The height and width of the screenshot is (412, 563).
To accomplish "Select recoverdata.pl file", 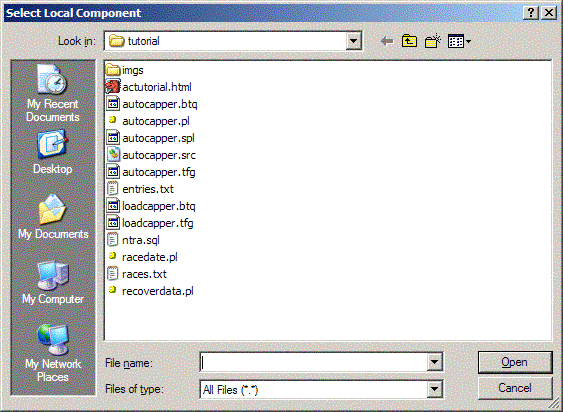I will (x=150, y=291).
